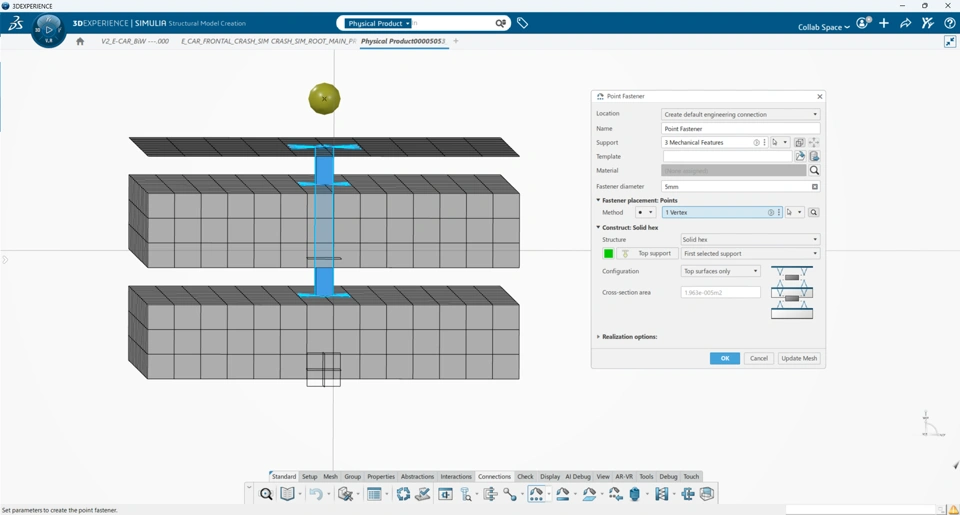The image size is (960, 515).
Task: Switch to the Properties toolbar tab
Action: (x=381, y=476)
